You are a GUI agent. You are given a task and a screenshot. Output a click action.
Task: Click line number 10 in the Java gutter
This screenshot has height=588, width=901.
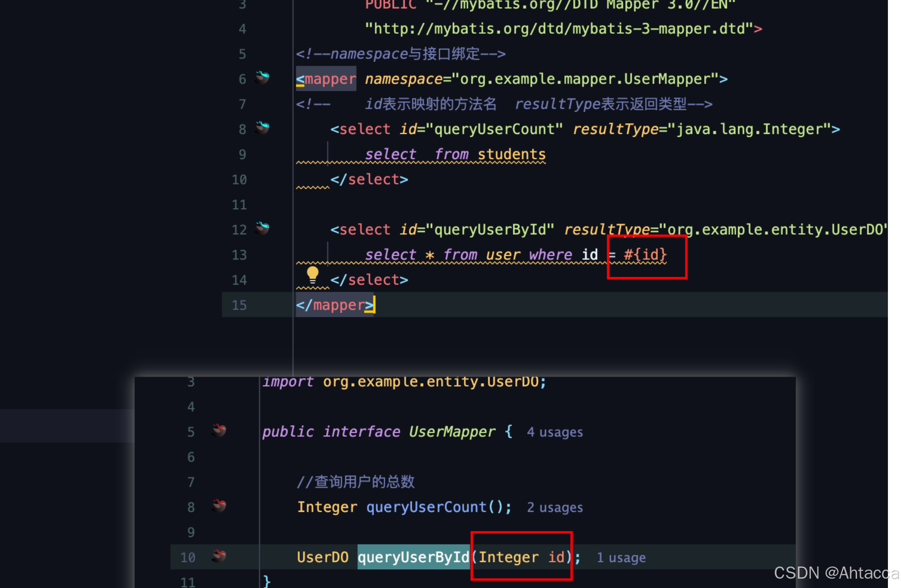pyautogui.click(x=188, y=558)
